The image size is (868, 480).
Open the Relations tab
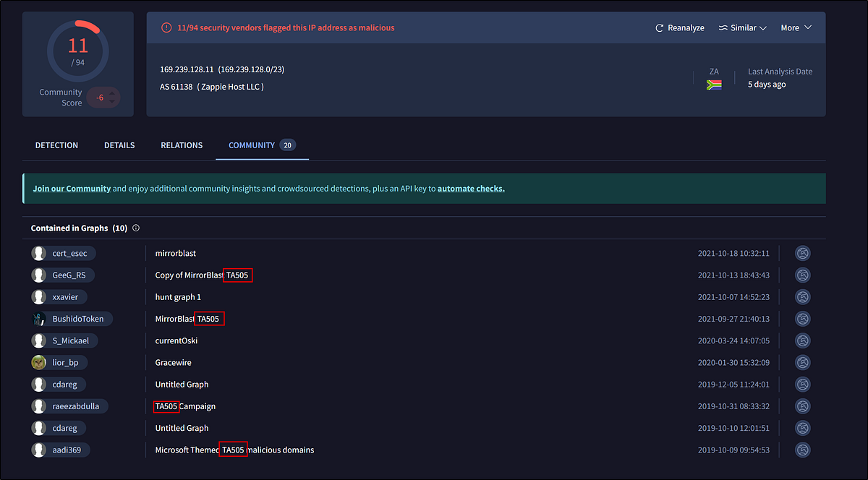click(x=182, y=145)
